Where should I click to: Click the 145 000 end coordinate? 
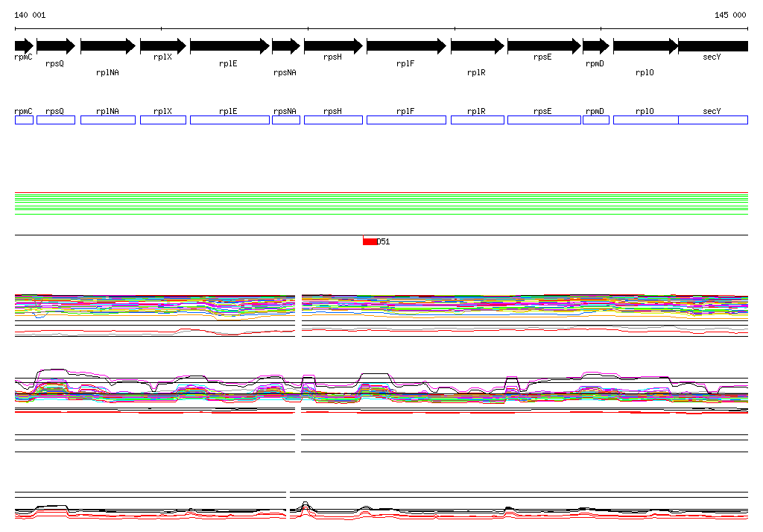click(x=730, y=15)
